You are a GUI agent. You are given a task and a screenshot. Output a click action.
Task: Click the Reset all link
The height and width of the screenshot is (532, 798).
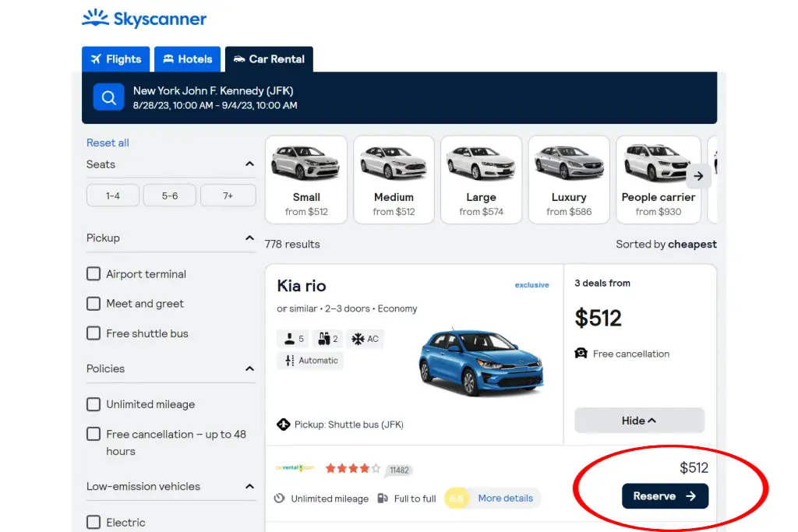108,143
